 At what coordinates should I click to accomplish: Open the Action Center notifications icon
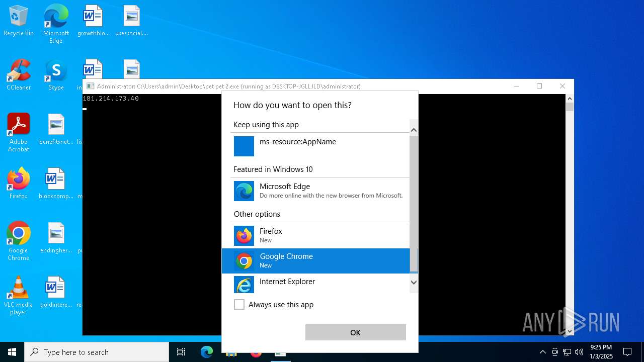[627, 352]
